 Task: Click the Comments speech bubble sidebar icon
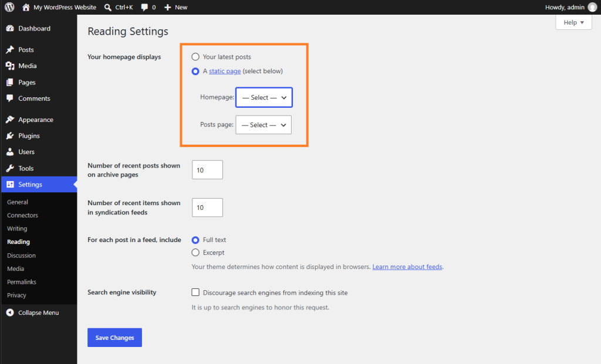tap(10, 98)
